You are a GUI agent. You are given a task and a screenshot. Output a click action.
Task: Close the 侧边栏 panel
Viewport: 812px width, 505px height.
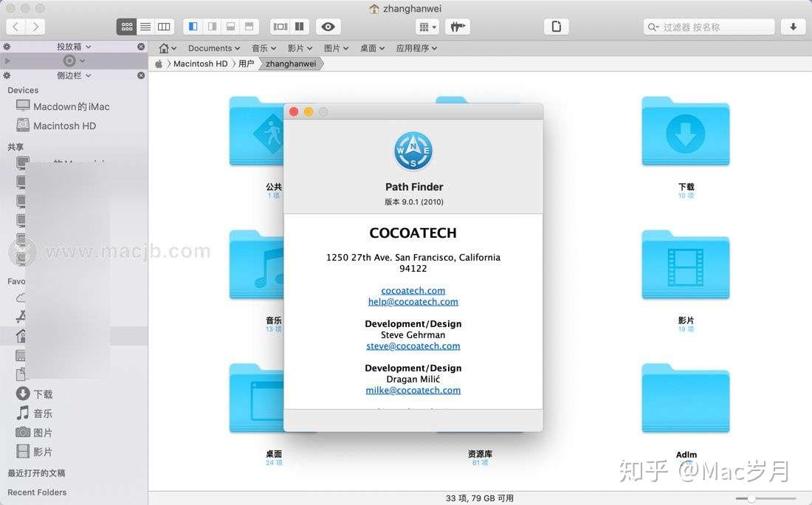point(141,75)
